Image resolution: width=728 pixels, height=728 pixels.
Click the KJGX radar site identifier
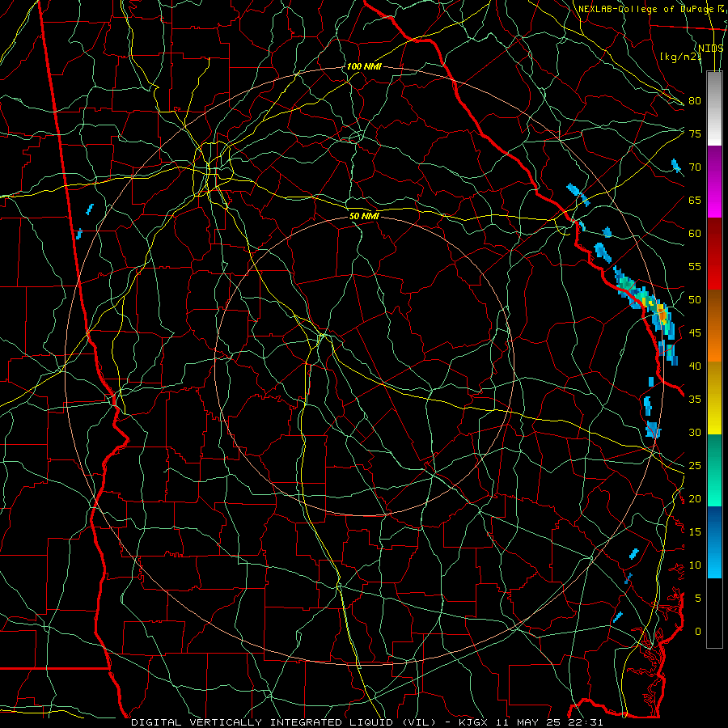click(476, 722)
